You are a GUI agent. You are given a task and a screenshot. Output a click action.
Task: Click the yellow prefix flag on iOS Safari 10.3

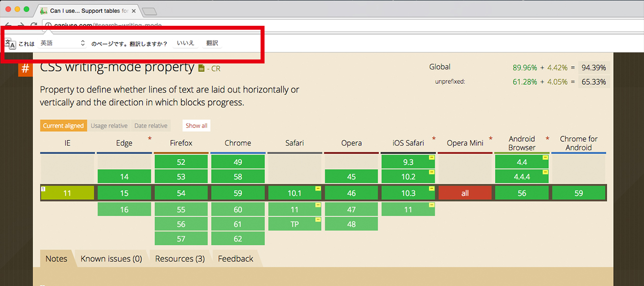432,189
